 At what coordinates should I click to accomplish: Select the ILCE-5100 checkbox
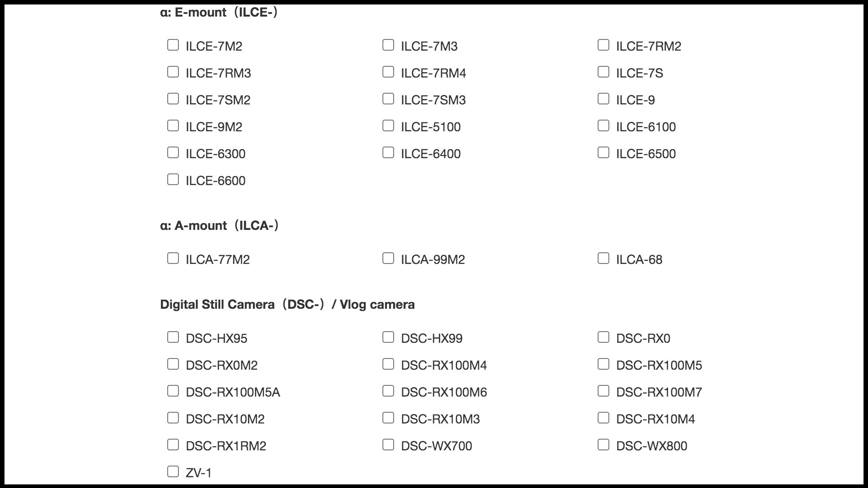click(x=388, y=125)
